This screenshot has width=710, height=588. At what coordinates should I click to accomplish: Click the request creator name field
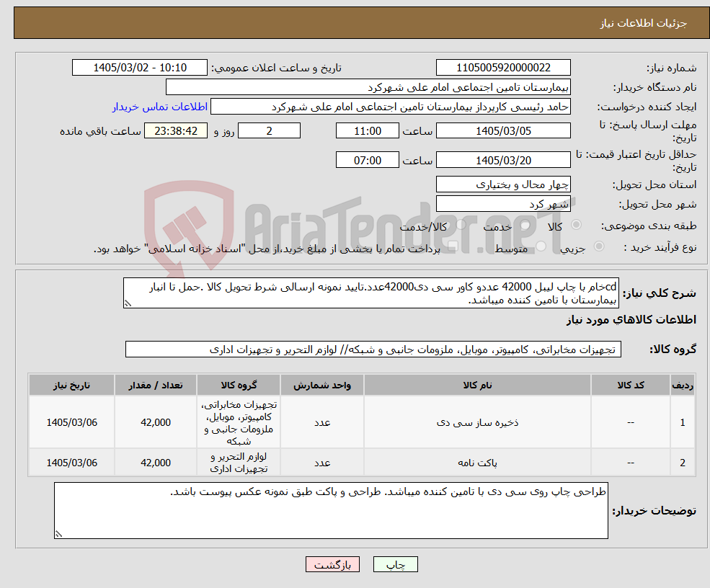pyautogui.click(x=390, y=107)
